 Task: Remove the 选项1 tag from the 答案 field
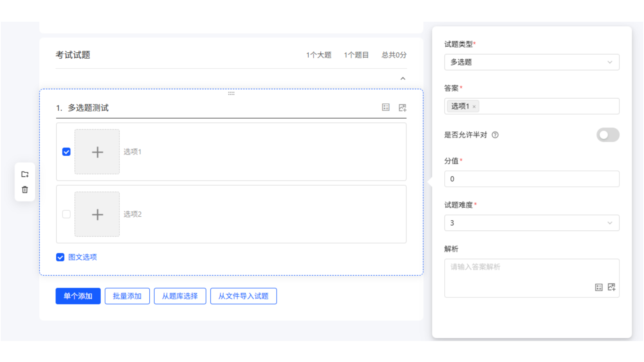[474, 106]
